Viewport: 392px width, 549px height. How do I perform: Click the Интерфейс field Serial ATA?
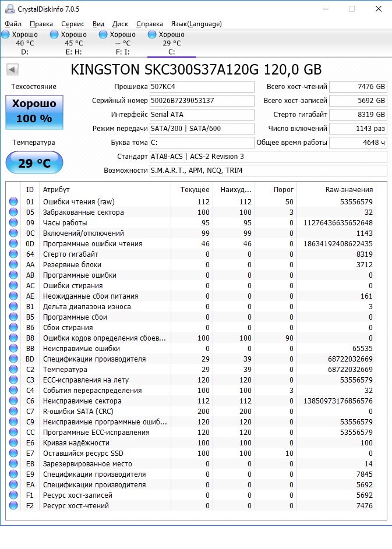202,115
